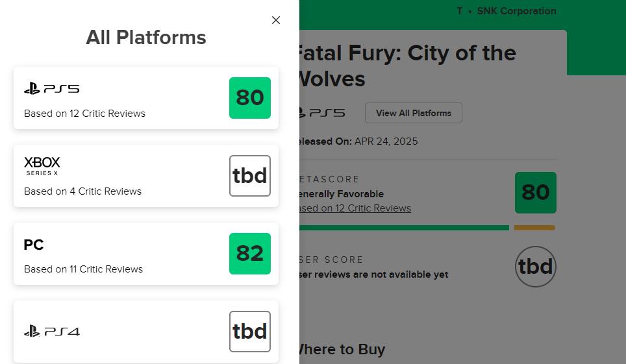Viewport: 626px width, 364px height.
Task: Click the PC platform label
Action: tap(34, 245)
